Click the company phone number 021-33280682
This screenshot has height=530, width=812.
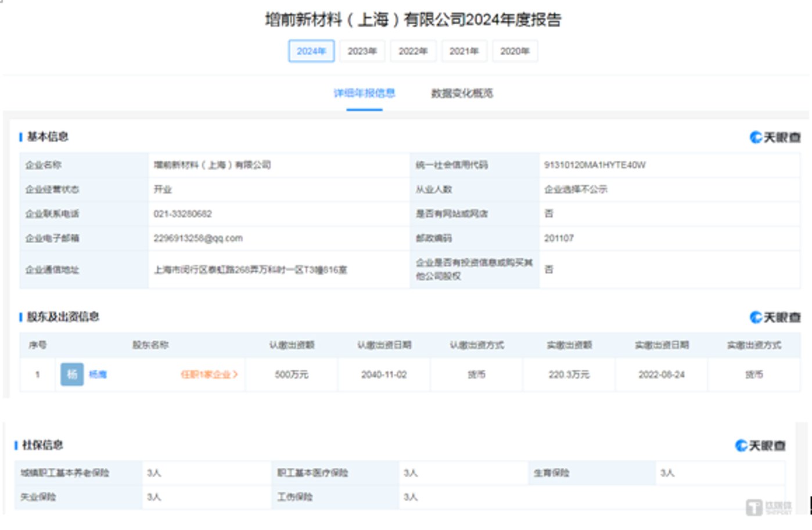click(182, 214)
